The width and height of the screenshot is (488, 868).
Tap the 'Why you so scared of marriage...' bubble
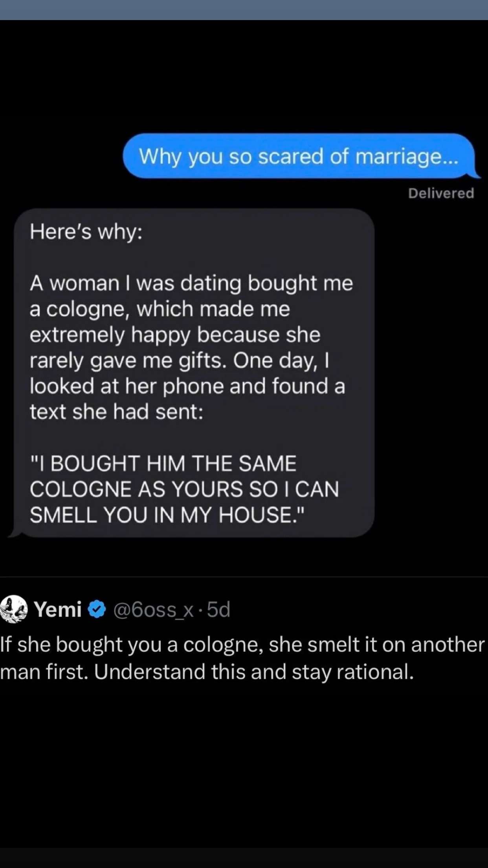click(x=299, y=156)
